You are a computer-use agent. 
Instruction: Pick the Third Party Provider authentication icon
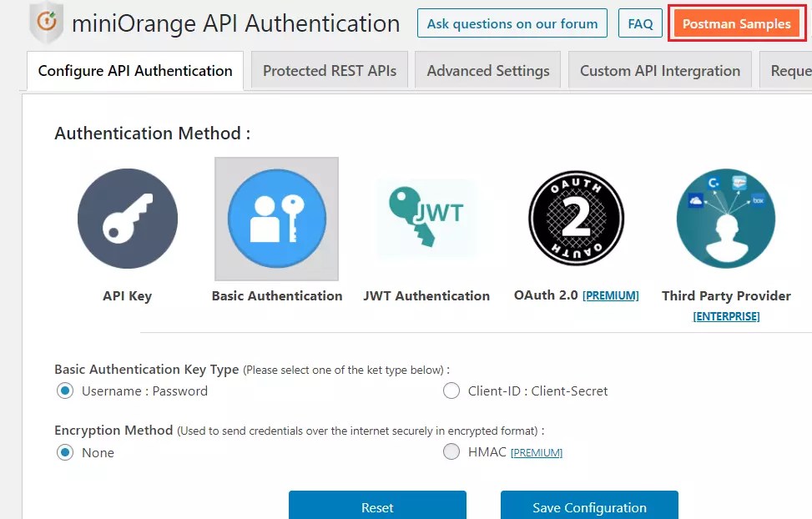725,218
